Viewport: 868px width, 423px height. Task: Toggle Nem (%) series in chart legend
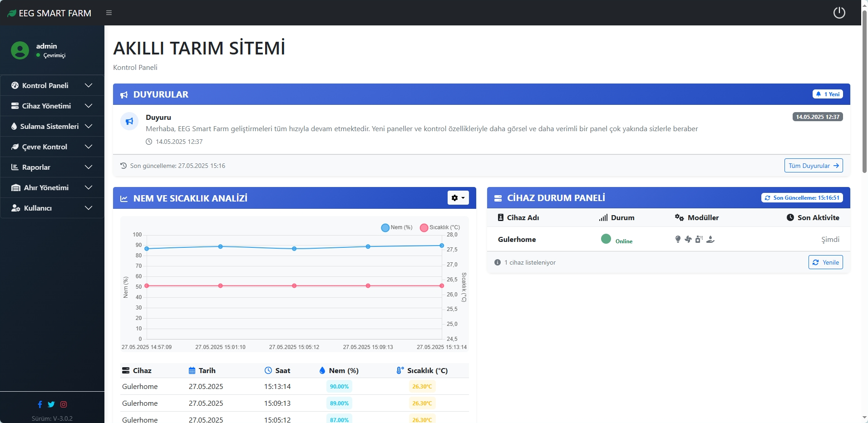[397, 227]
